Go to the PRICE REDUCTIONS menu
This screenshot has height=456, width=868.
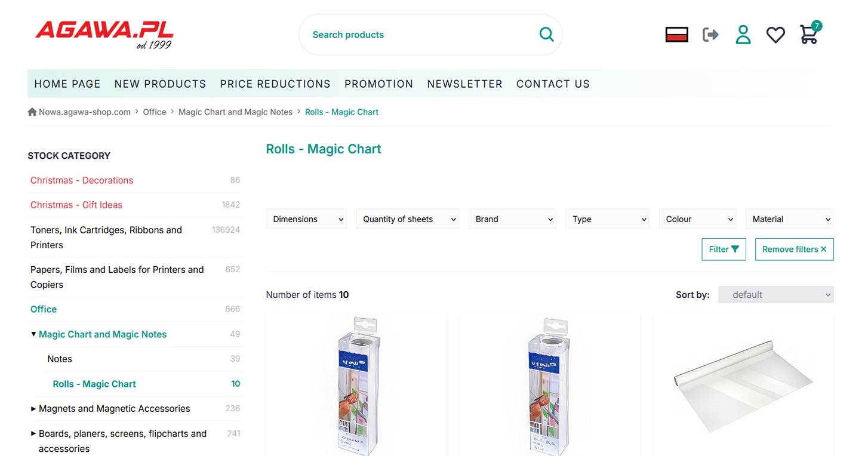(275, 84)
